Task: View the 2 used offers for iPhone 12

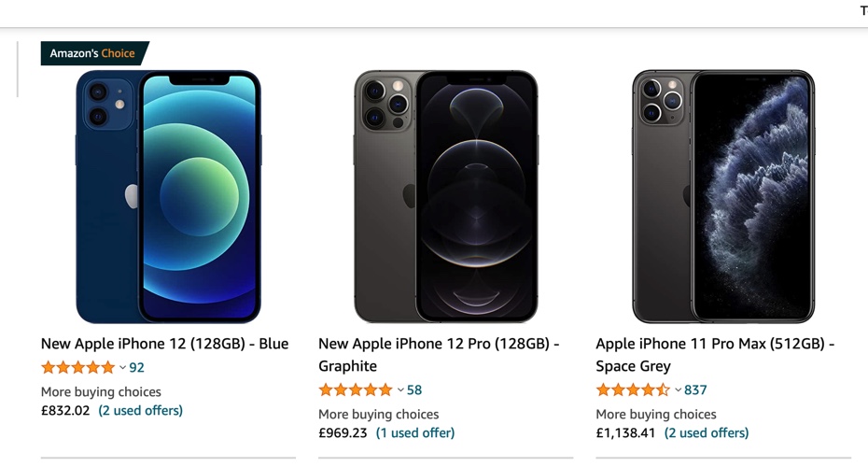Action: tap(141, 411)
